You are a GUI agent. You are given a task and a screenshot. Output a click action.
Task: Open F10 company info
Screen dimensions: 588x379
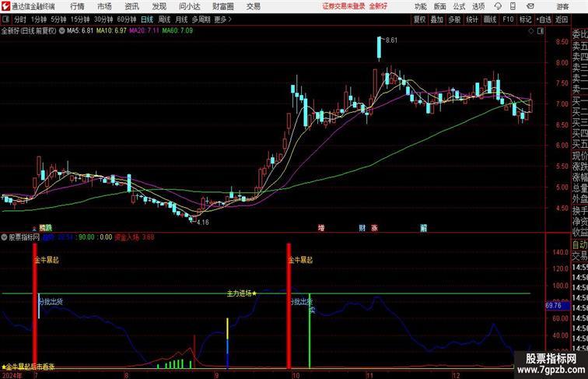click(x=508, y=19)
